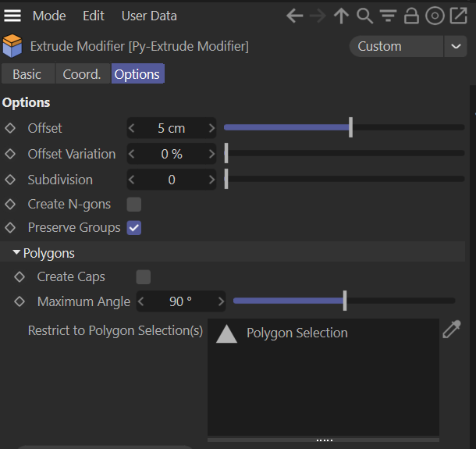Image resolution: width=476 pixels, height=449 pixels.
Task: Click the Subdivision value input field
Action: 172,180
